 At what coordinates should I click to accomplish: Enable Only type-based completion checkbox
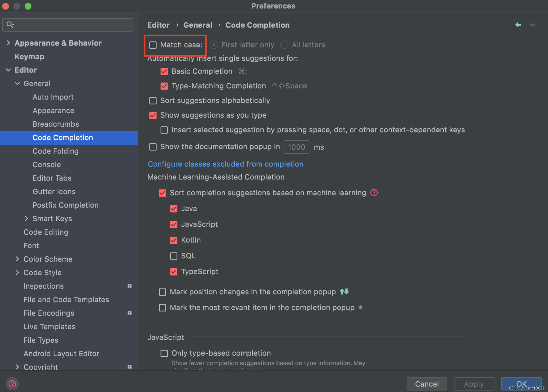coord(164,353)
